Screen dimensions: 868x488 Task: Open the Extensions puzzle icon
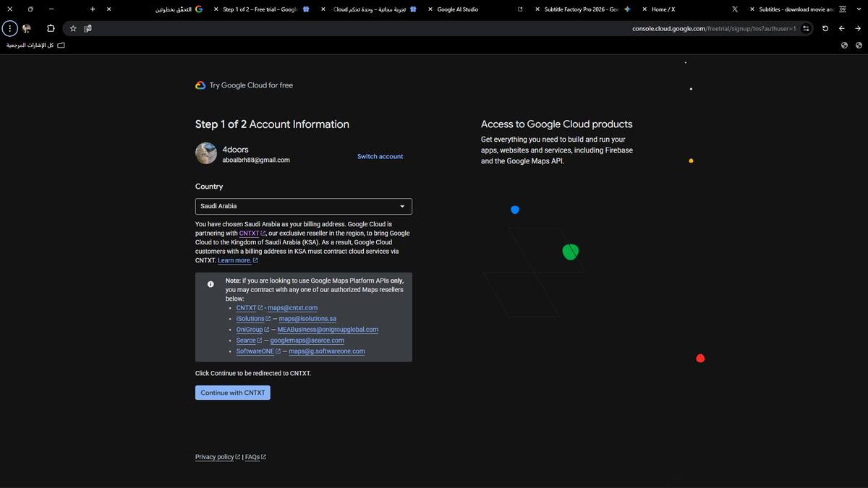coord(51,28)
